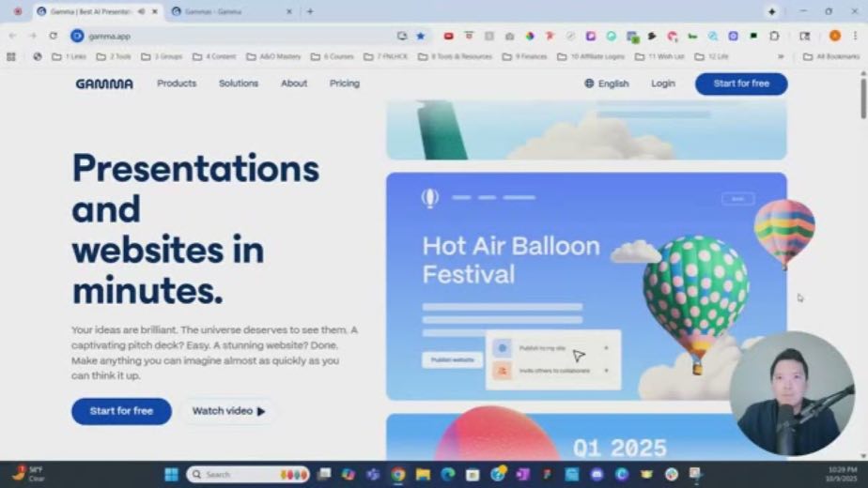The height and width of the screenshot is (488, 868).
Task: Click the install app icon in address bar
Action: pyautogui.click(x=402, y=36)
